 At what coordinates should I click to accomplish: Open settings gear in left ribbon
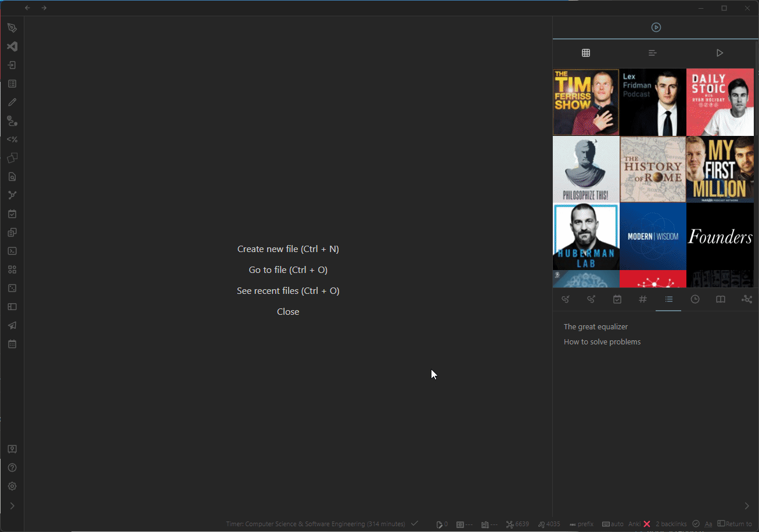12,486
